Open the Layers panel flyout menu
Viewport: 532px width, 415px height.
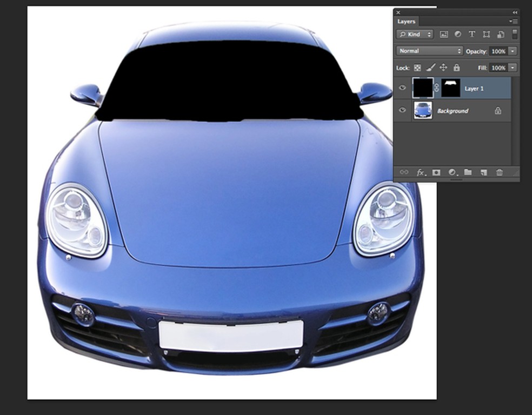[513, 22]
